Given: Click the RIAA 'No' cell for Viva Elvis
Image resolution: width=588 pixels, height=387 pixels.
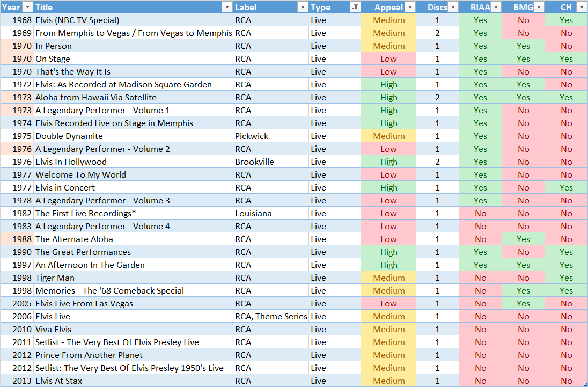Looking at the screenshot, I should [480, 329].
